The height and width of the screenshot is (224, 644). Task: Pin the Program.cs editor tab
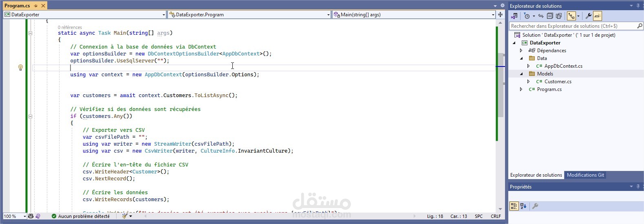[36, 6]
